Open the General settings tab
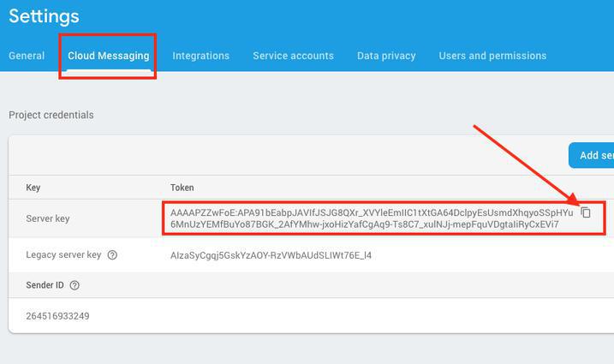 (x=27, y=56)
